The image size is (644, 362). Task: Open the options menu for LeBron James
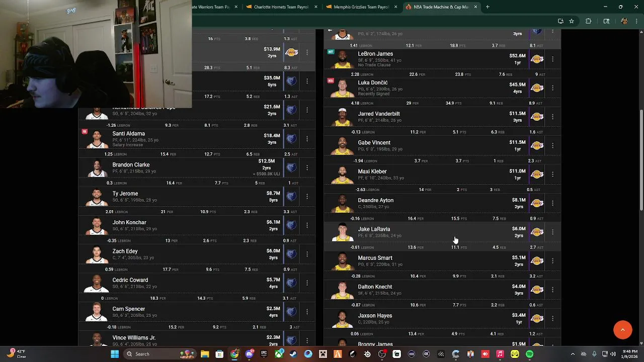point(552,59)
